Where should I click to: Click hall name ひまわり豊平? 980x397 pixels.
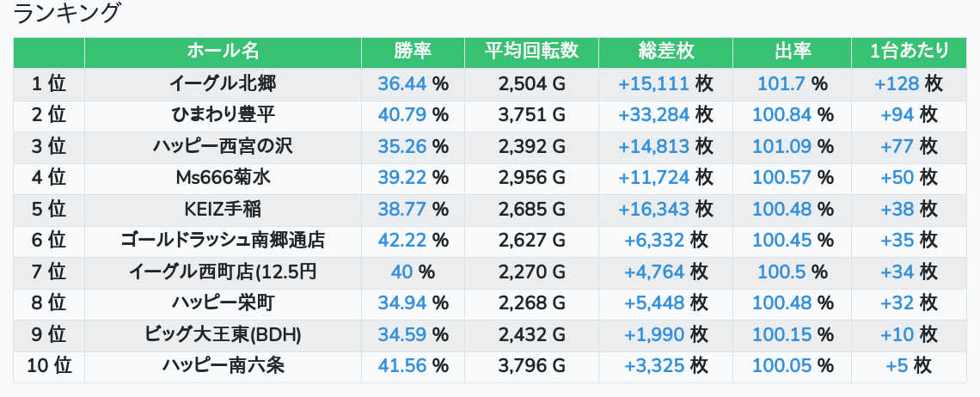[223, 115]
